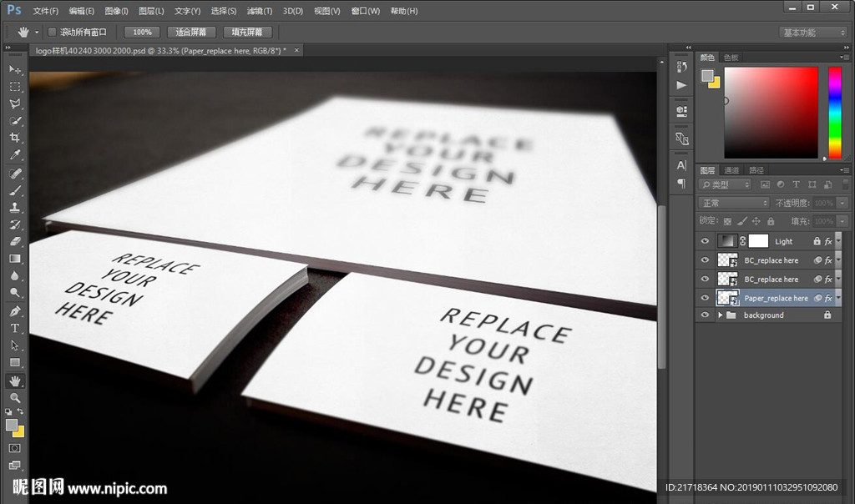Viewport: 855px width, 504px height.
Task: Open the Paragraph panel icon
Action: tap(681, 183)
